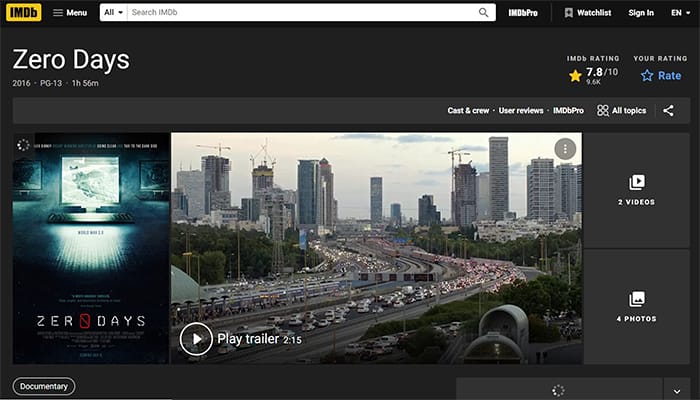The height and width of the screenshot is (400, 700).
Task: Select the Sign In button
Action: click(x=641, y=13)
